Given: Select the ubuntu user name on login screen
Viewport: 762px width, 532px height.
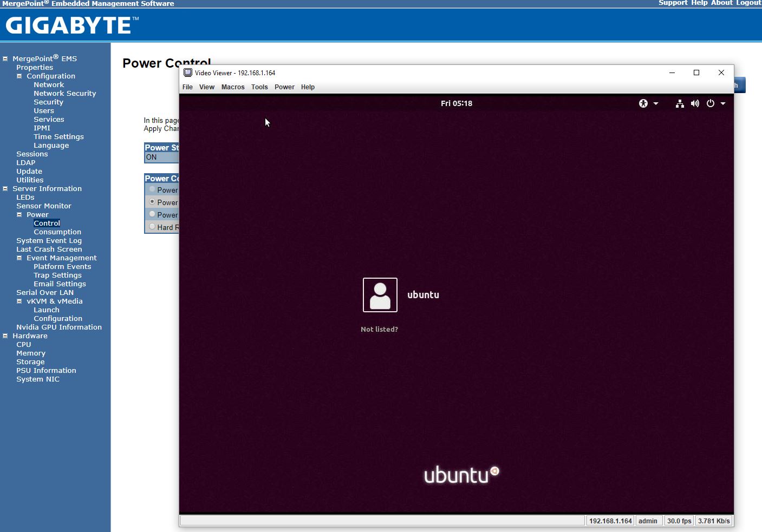Looking at the screenshot, I should point(423,295).
